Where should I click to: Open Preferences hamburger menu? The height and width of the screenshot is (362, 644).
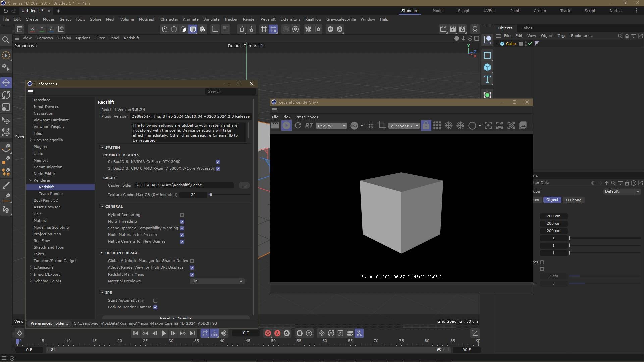(x=30, y=92)
